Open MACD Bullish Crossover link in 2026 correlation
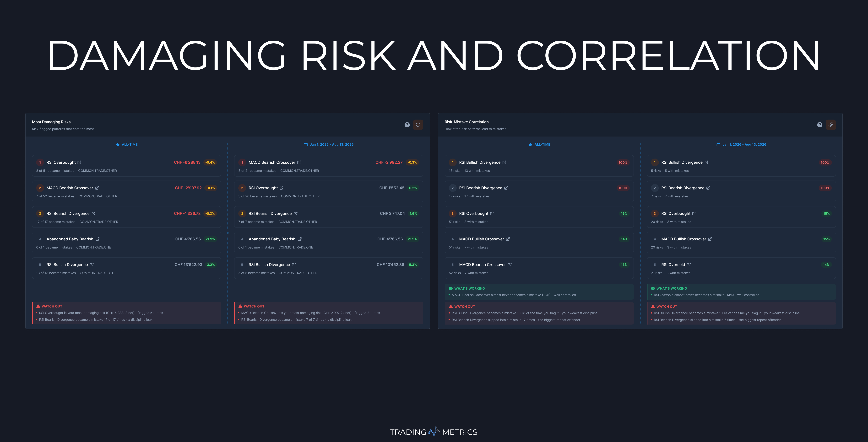Viewport: 868px width, 442px height. tap(710, 239)
